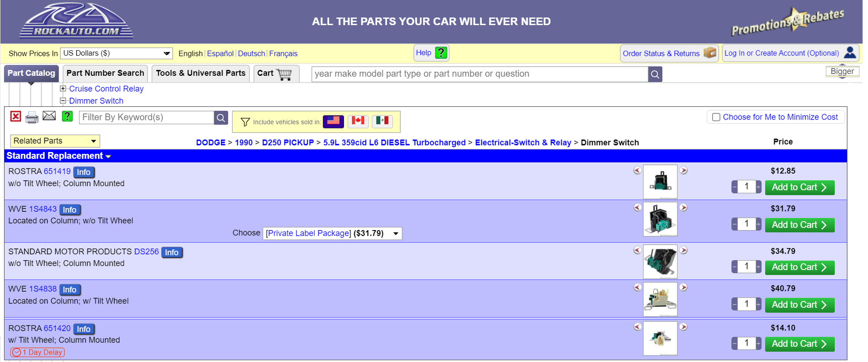
Task: Open Order Status & Returns
Action: [x=669, y=53]
